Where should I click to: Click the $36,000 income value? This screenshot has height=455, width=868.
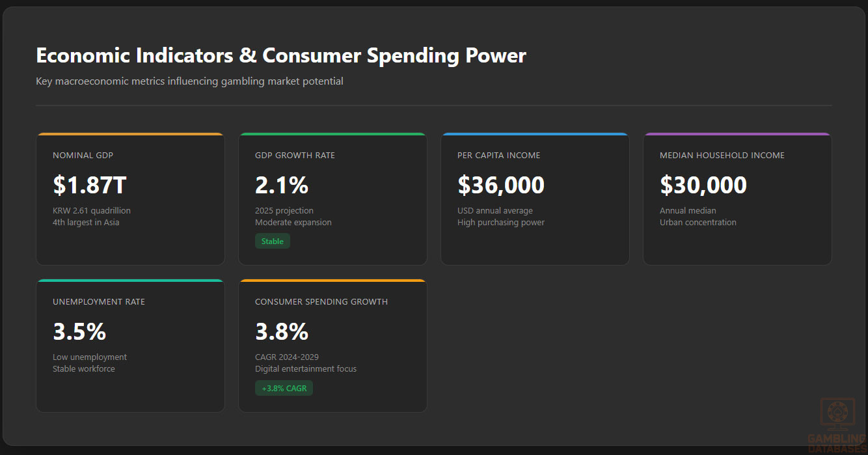pos(500,185)
